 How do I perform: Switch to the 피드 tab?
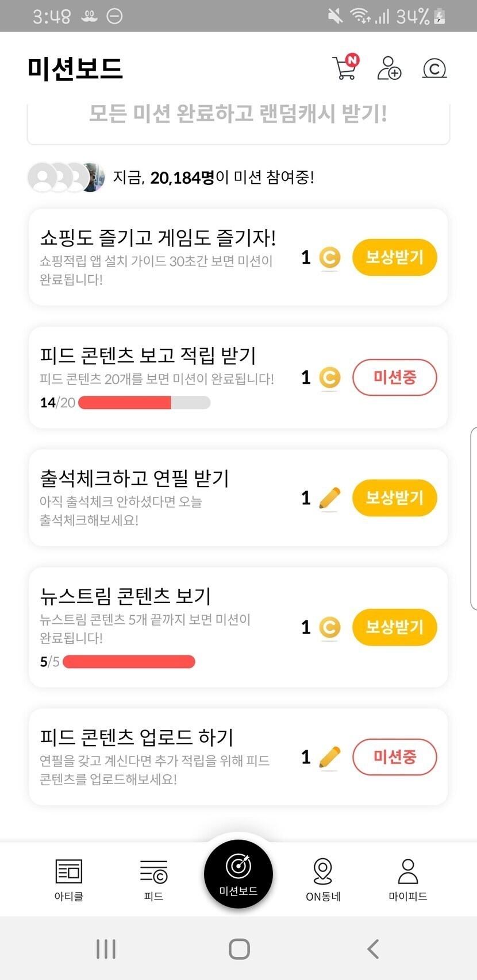[153, 879]
